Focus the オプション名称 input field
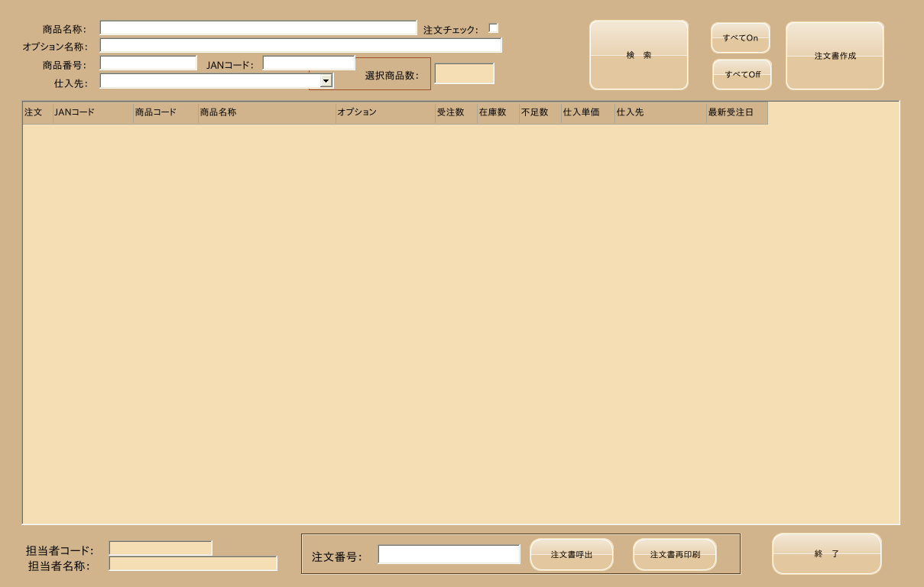This screenshot has width=924, height=587. 301,45
